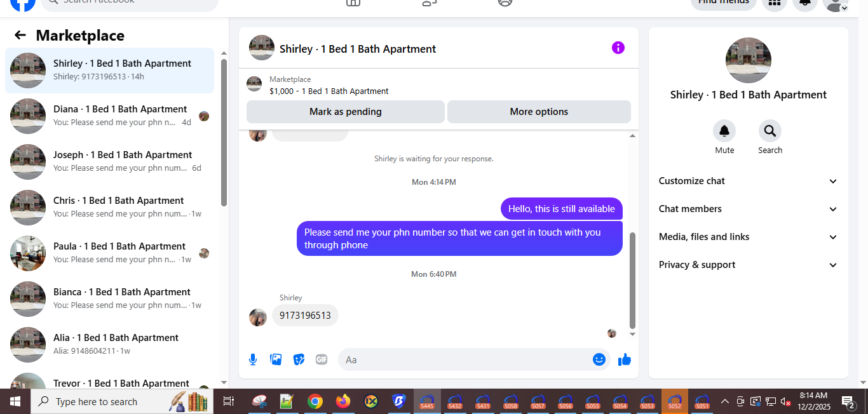This screenshot has height=414, width=868.
Task: Expand Chat members section
Action: tap(749, 209)
